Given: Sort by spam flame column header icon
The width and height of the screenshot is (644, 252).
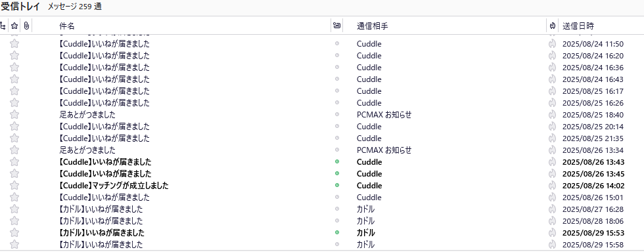Looking at the screenshot, I should click(x=553, y=26).
